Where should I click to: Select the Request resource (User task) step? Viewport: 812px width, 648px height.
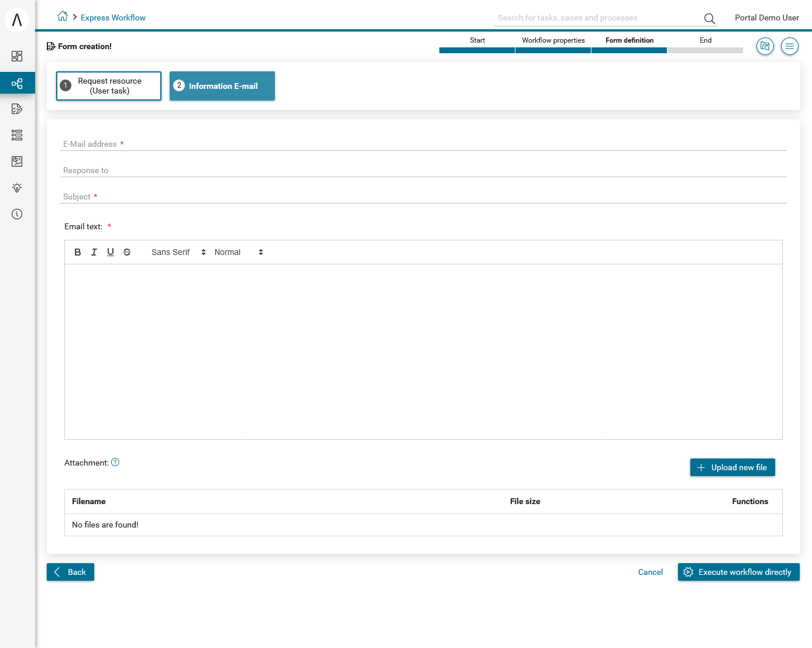click(x=109, y=86)
